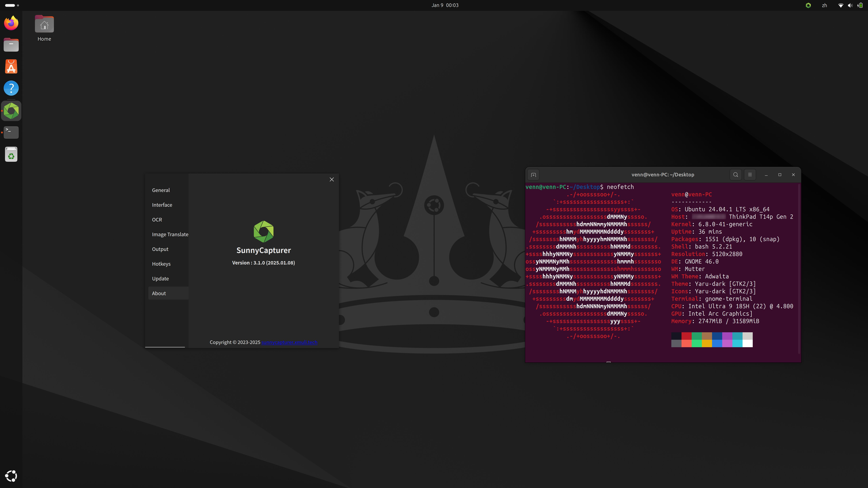Open the Image Translate settings tab
This screenshot has height=488, width=868.
click(168, 234)
